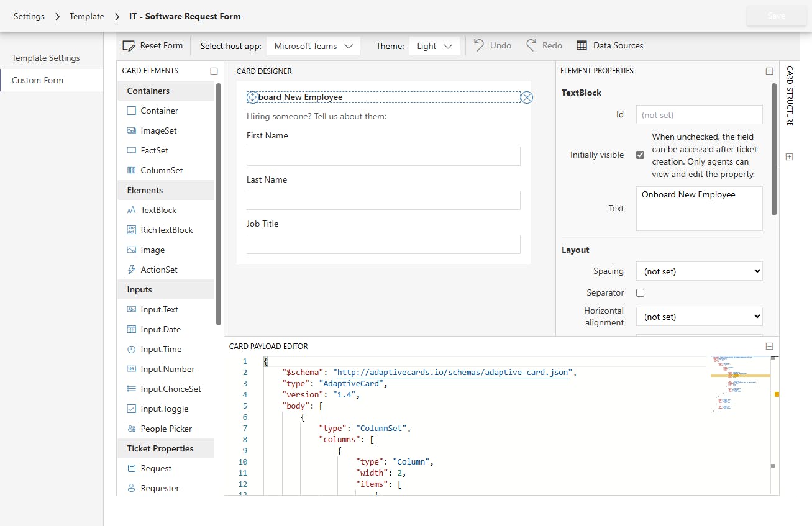Open the Theme dropdown
The width and height of the screenshot is (812, 526).
434,46
